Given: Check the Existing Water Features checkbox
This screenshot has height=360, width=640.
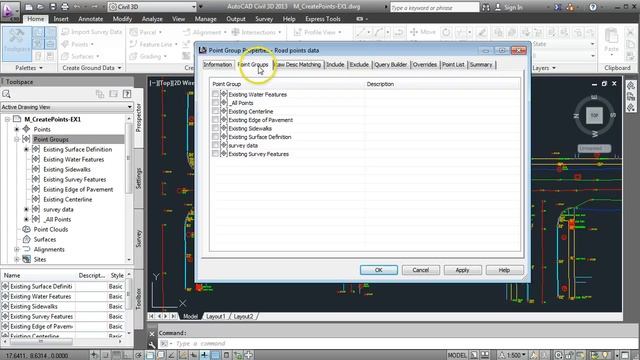Looking at the screenshot, I should coord(215,94).
